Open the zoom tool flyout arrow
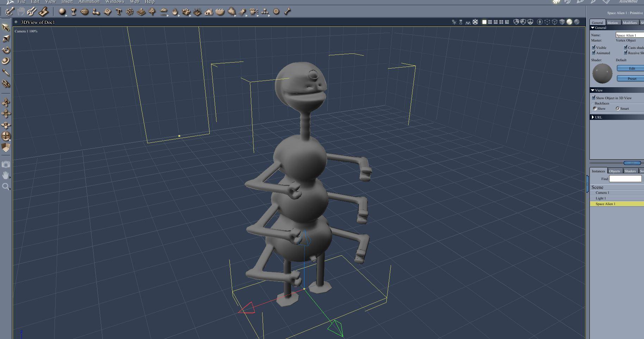 click(x=10, y=189)
